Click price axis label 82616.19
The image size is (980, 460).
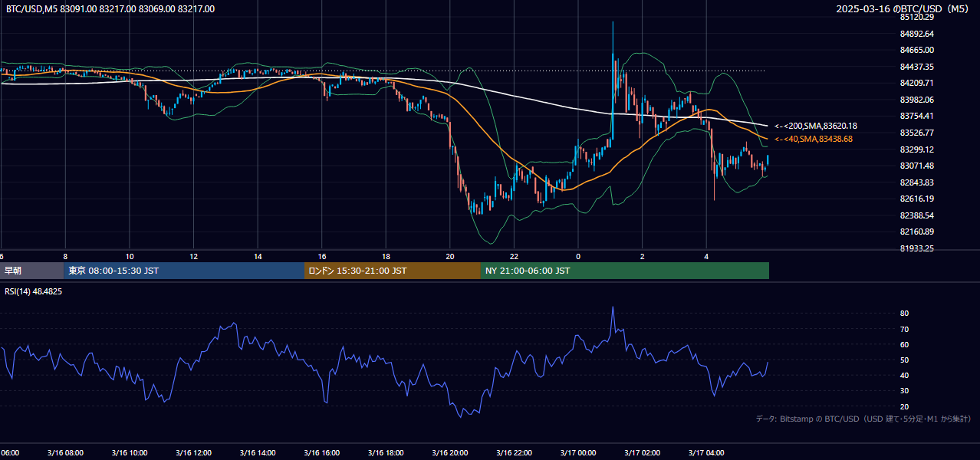(916, 199)
